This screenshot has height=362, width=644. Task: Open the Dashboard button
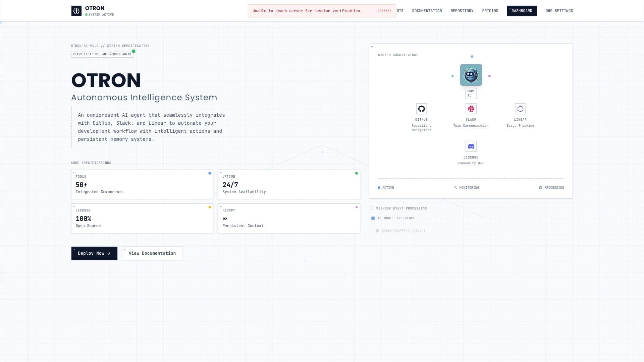[522, 11]
